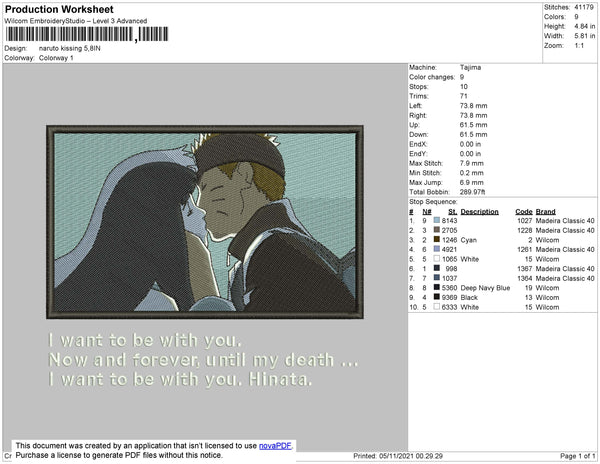Click the Description column header

pos(479,212)
